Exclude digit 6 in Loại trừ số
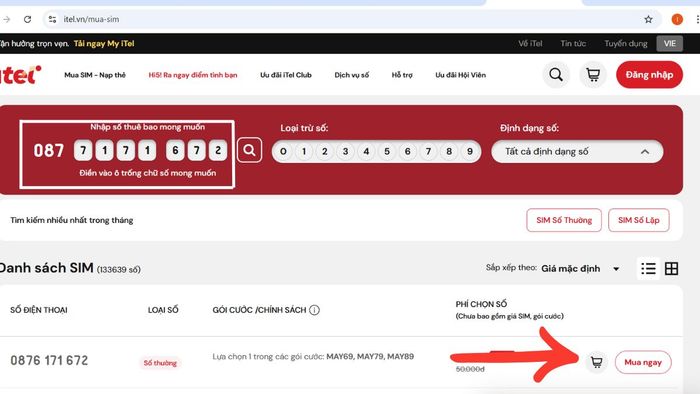 click(x=408, y=152)
